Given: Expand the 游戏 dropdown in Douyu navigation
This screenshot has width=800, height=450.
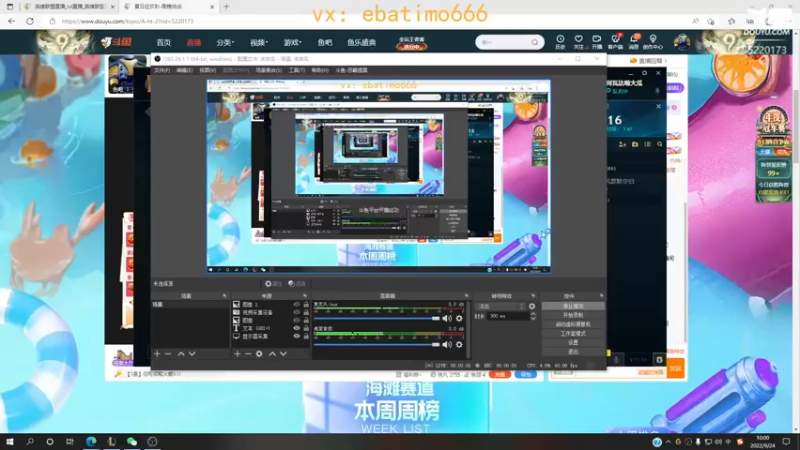Looking at the screenshot, I should [x=292, y=42].
